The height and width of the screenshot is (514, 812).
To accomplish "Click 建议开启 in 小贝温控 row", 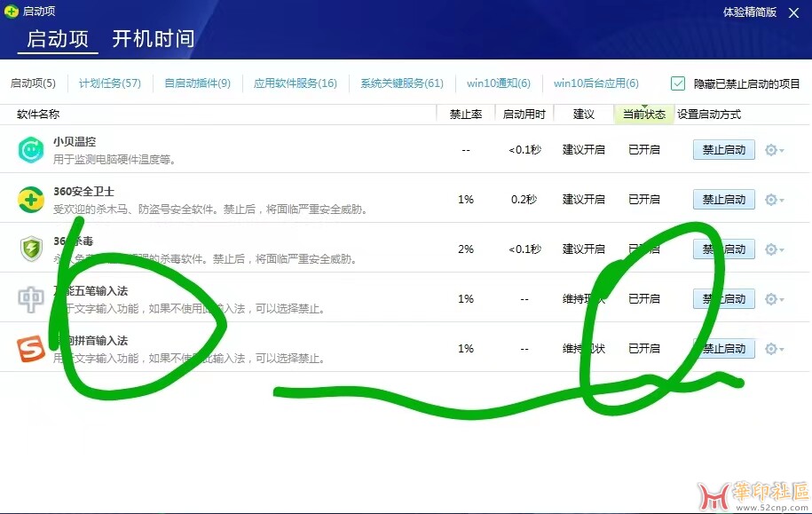I will click(x=584, y=150).
